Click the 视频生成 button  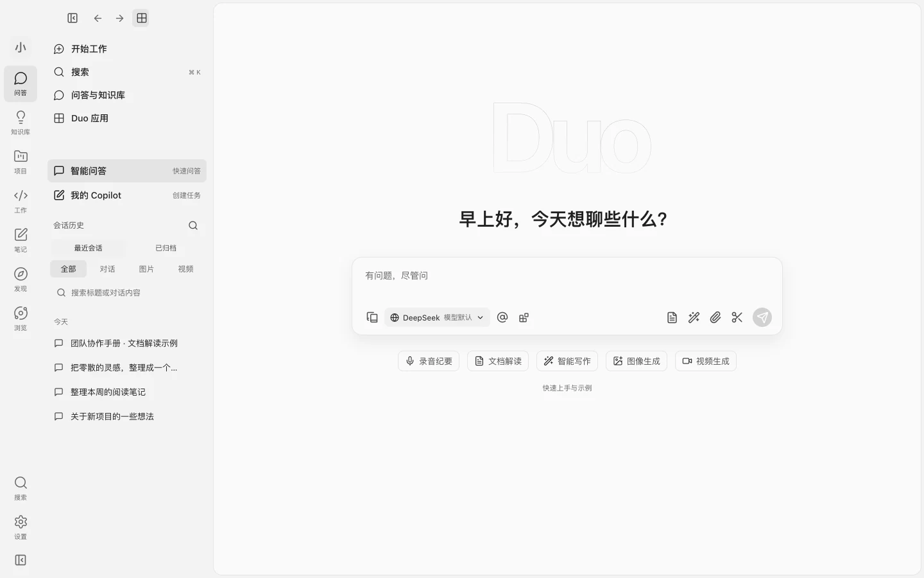pyautogui.click(x=706, y=361)
